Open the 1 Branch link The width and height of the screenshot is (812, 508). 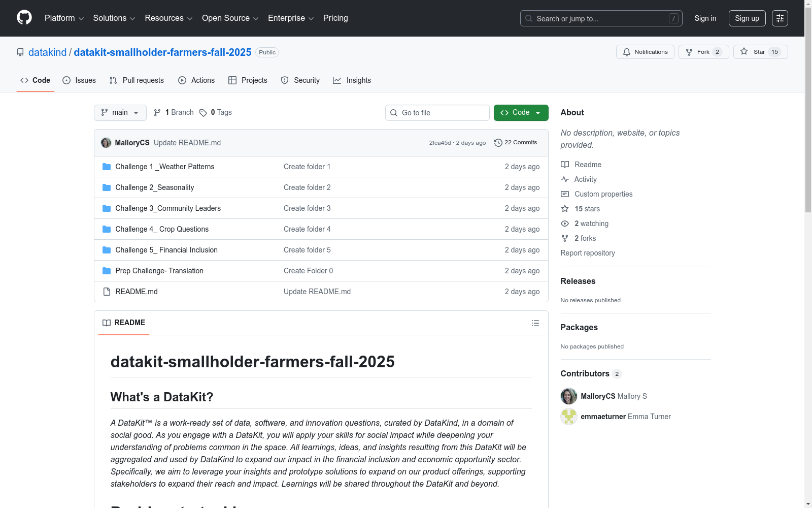[174, 113]
